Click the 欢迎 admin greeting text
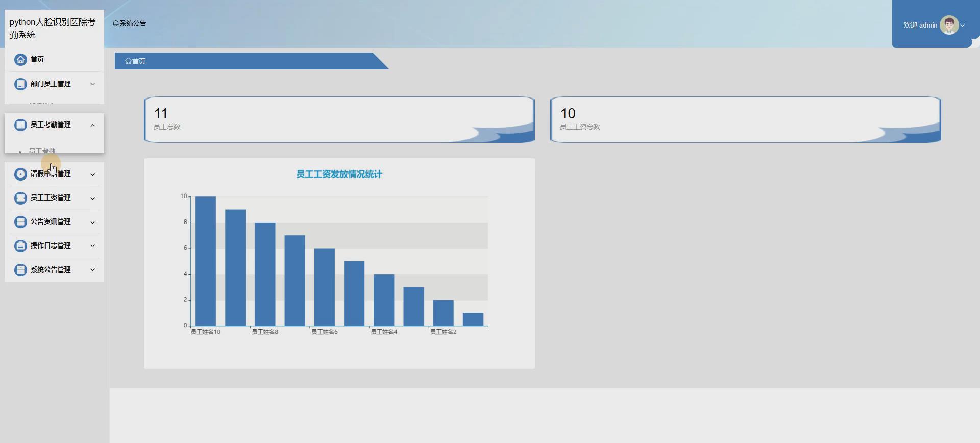Viewport: 980px width, 443px height. click(x=920, y=25)
